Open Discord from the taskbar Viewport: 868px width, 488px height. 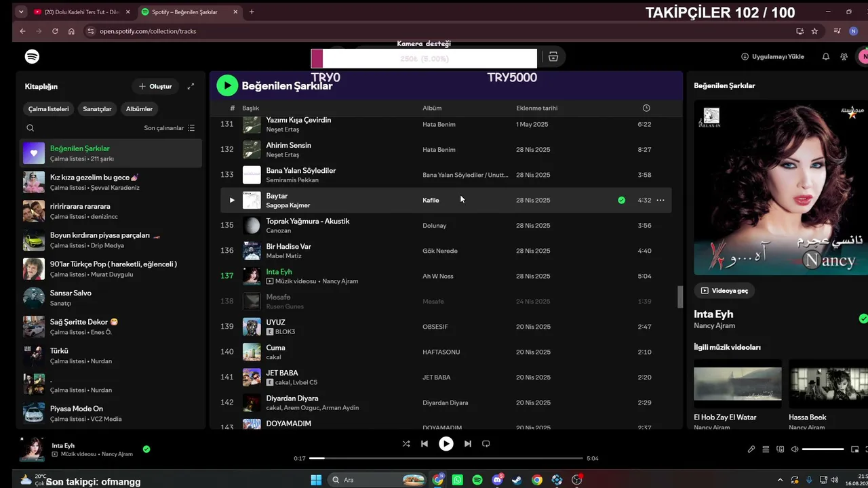(498, 480)
